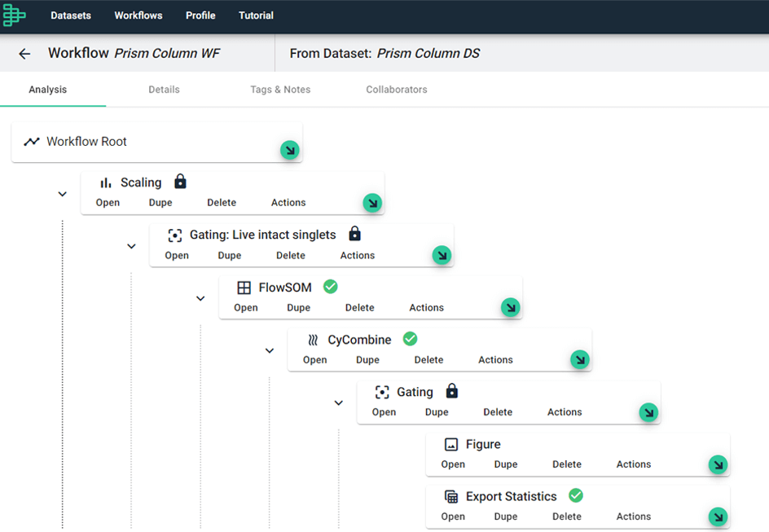Collapse the FlowSOM node chevron
The width and height of the screenshot is (769, 532).
pyautogui.click(x=200, y=298)
